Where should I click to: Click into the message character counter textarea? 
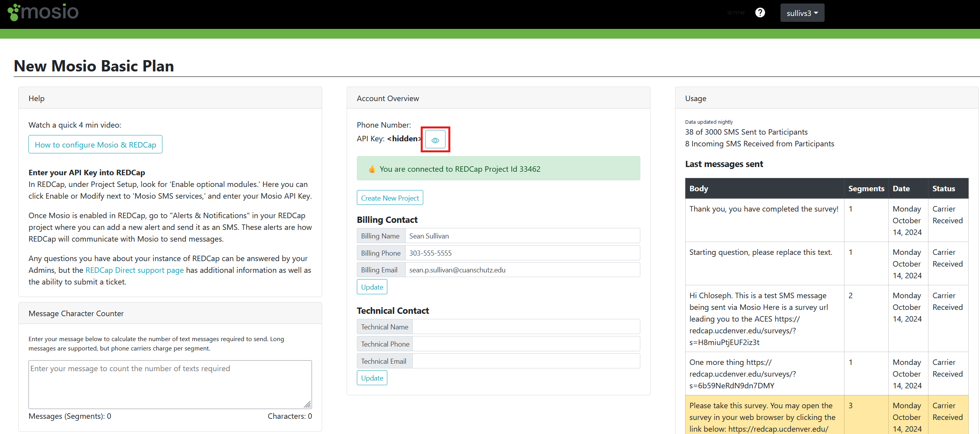(170, 384)
